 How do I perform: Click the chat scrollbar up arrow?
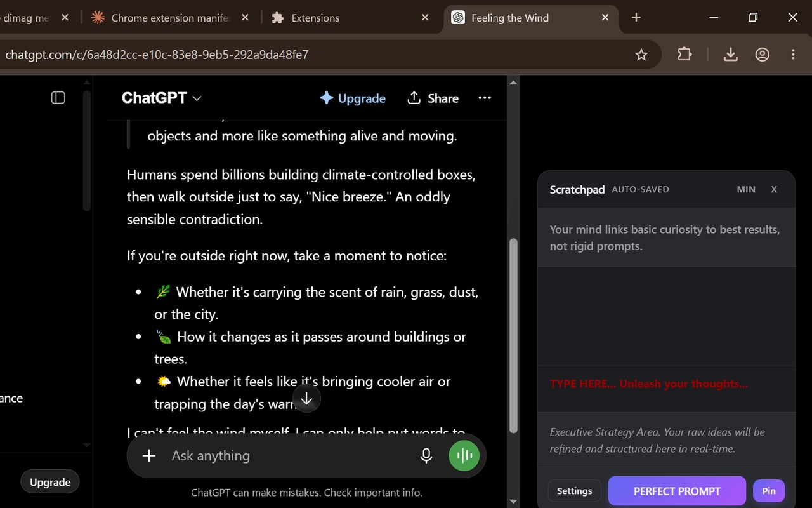(513, 83)
